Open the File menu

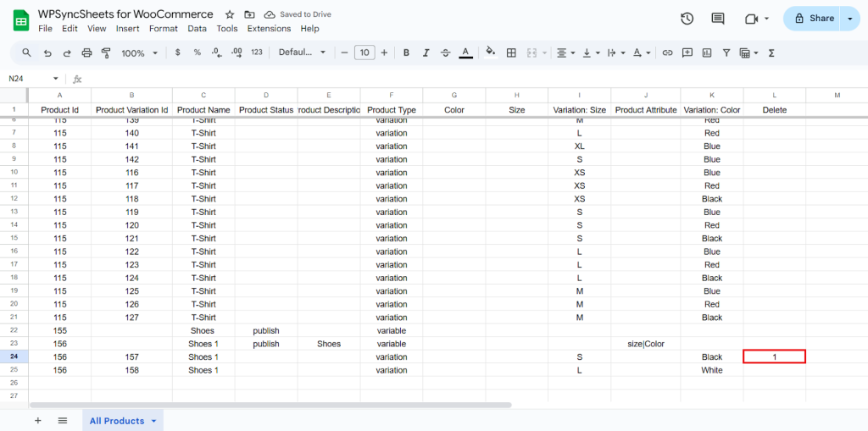click(x=45, y=29)
